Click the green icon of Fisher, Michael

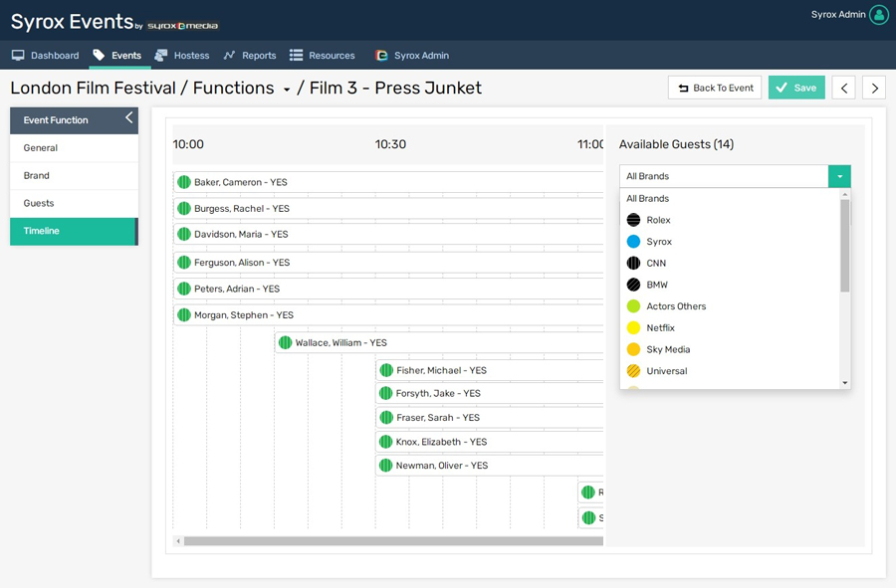[x=386, y=370]
